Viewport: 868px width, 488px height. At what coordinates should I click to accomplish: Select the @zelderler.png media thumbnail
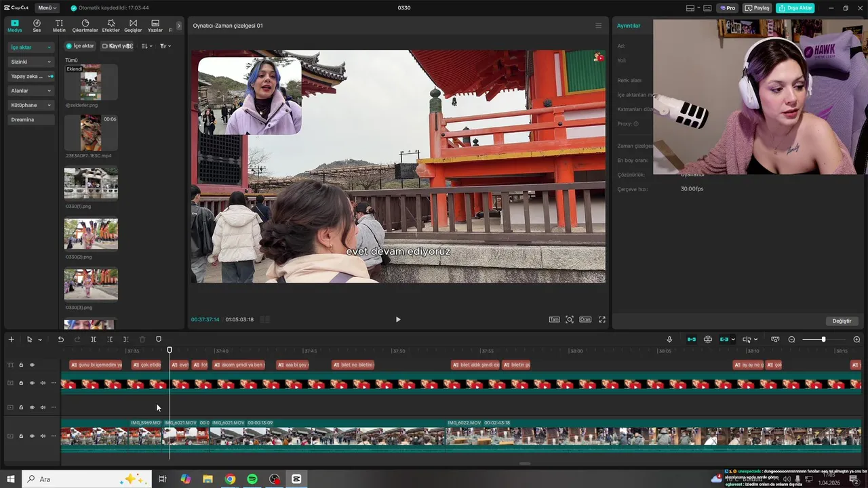(91, 83)
